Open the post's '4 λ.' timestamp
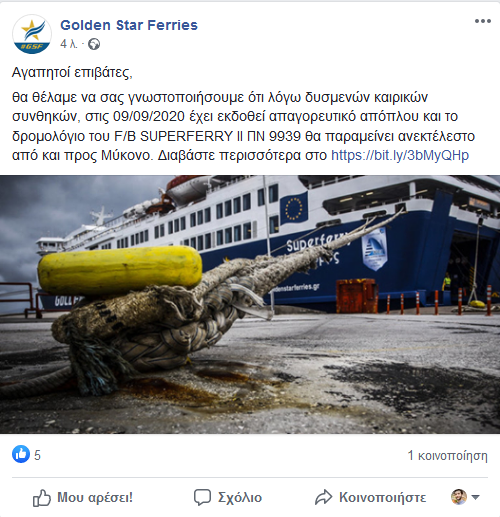 click(x=69, y=44)
